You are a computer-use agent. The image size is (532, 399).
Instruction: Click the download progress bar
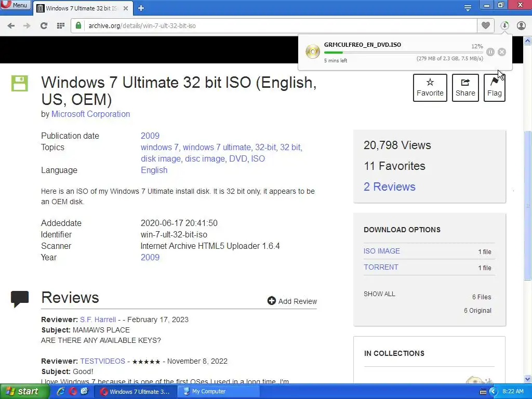click(x=403, y=52)
